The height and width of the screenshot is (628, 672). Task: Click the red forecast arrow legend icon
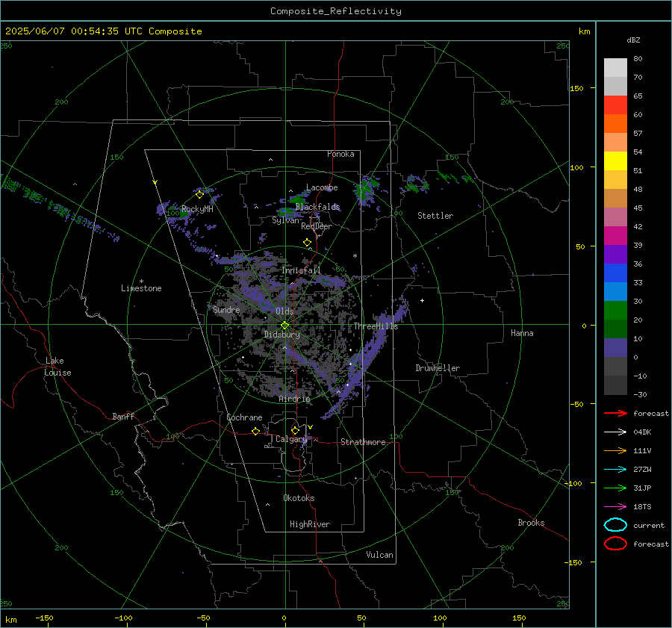click(x=615, y=413)
